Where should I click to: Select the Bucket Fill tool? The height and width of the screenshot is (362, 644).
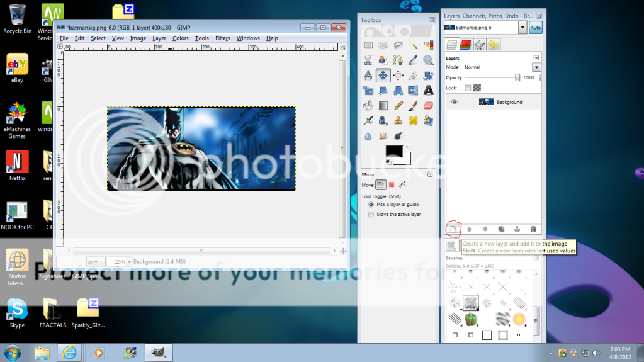tap(368, 106)
